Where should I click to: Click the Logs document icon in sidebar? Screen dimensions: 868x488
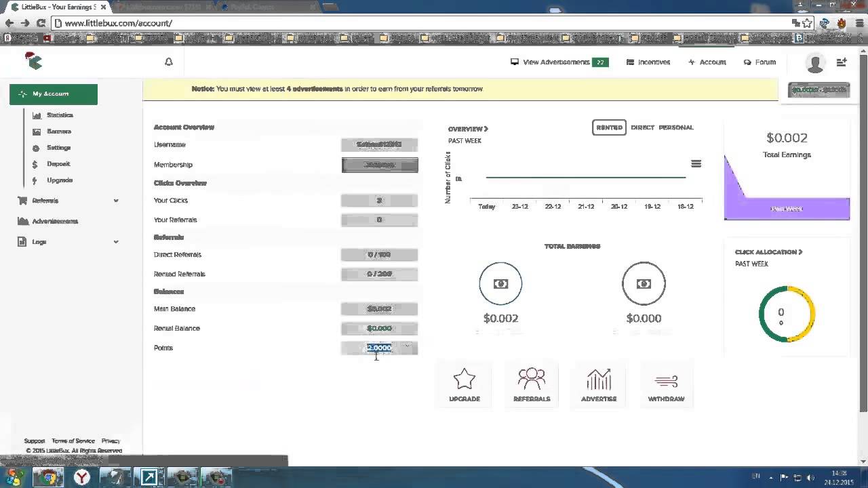tap(22, 241)
